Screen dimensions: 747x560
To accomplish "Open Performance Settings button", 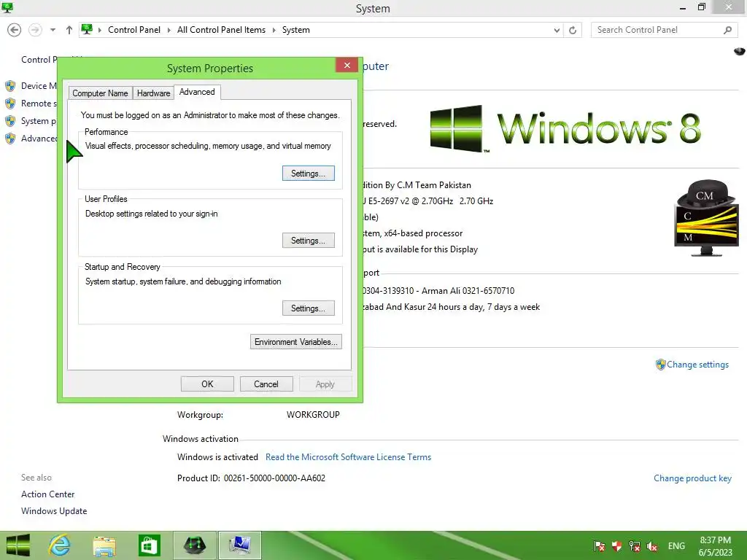I will coord(309,174).
